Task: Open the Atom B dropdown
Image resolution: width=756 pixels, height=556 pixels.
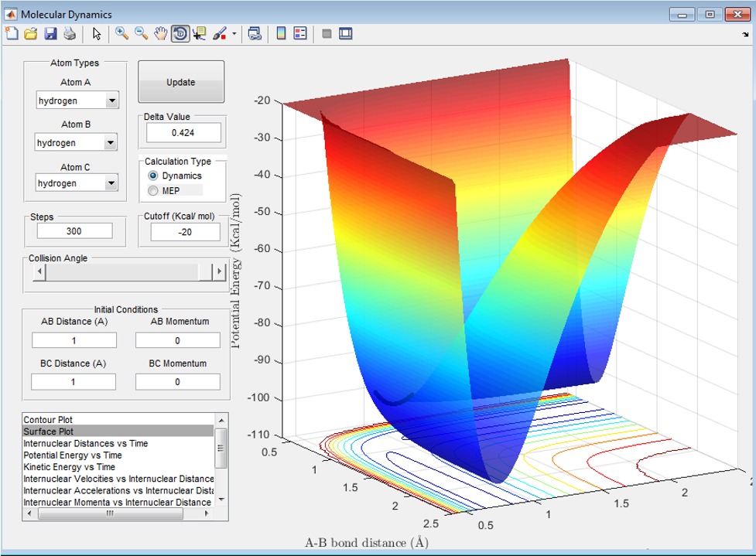Action: pyautogui.click(x=110, y=143)
